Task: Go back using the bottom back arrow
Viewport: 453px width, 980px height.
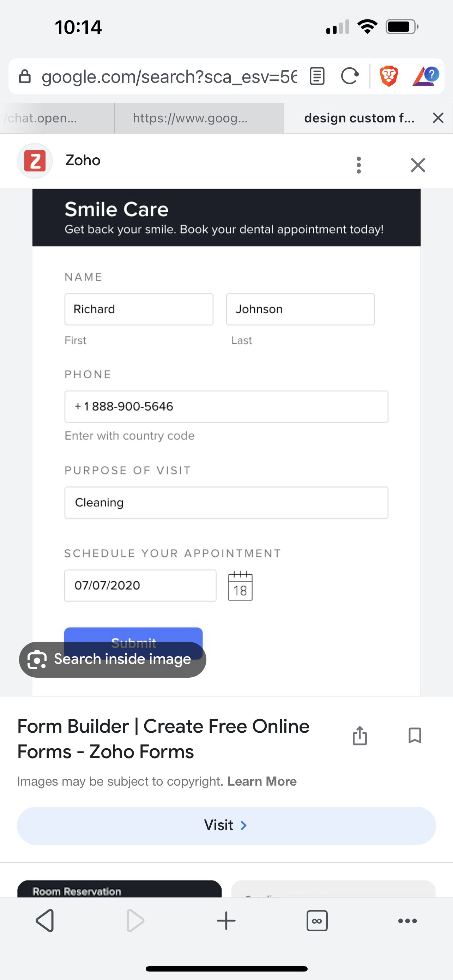Action: (45, 921)
